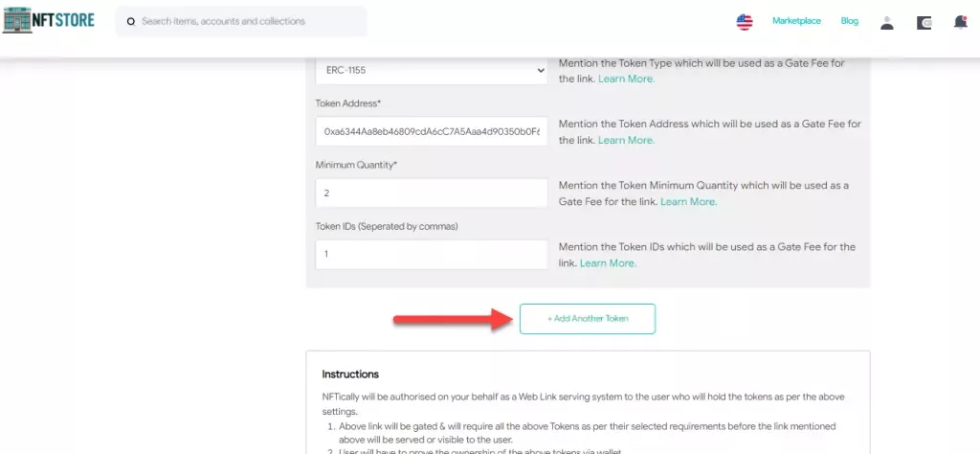Click the search magnifier icon

(131, 21)
